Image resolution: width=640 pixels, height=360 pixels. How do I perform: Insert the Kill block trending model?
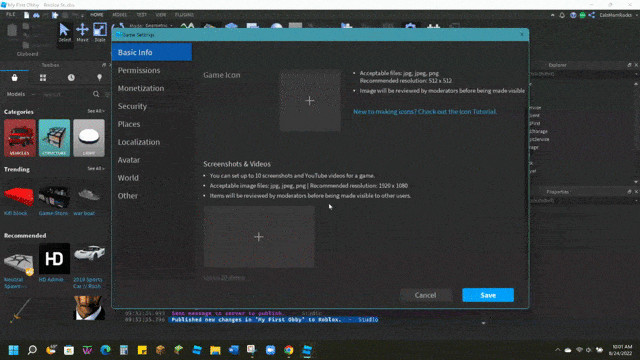[19, 196]
